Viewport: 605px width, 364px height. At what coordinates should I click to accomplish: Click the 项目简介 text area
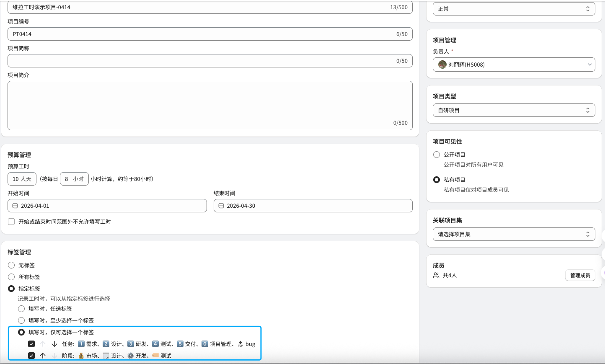pyautogui.click(x=210, y=106)
